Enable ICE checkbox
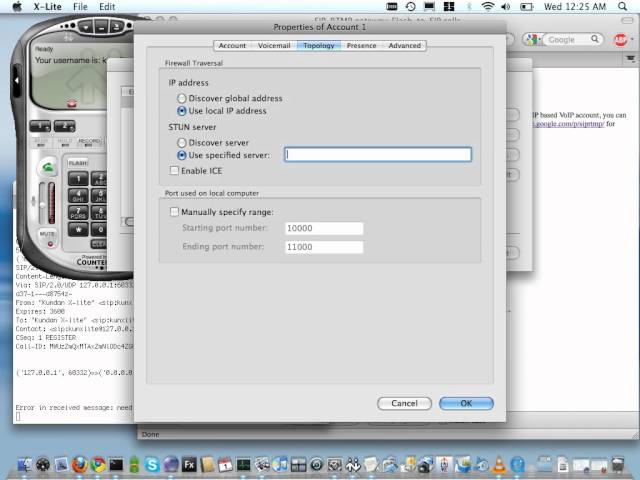 pos(174,171)
